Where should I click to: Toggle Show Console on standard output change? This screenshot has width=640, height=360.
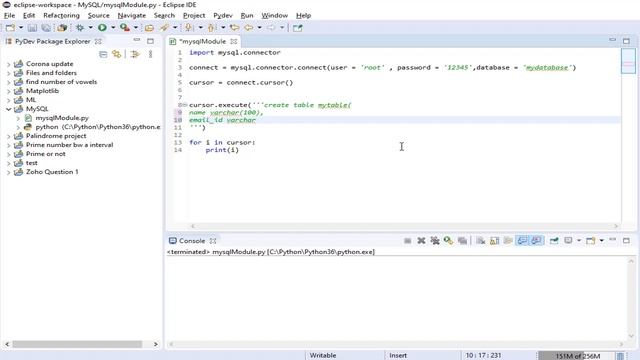click(x=522, y=241)
